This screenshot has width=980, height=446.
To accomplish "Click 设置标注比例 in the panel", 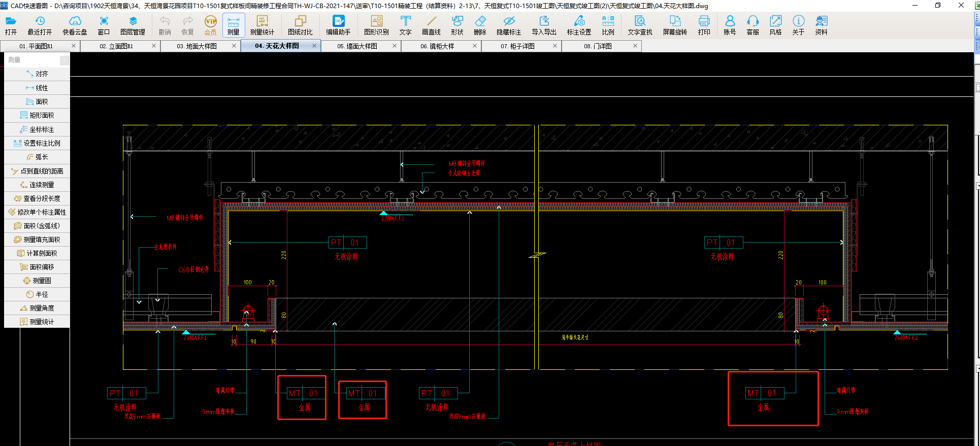I will (37, 143).
